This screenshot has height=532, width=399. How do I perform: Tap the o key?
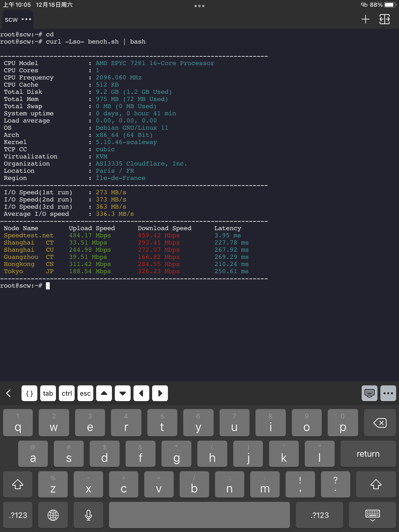pos(307,423)
